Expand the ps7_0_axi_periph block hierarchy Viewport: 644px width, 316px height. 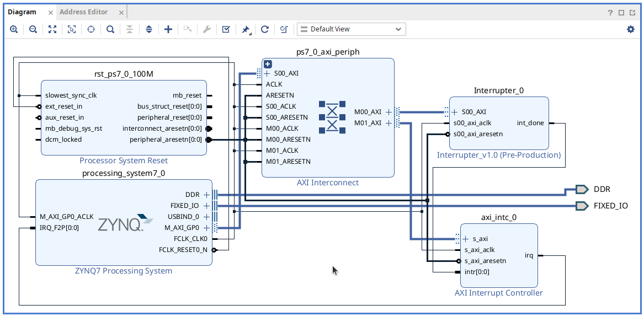click(x=268, y=64)
